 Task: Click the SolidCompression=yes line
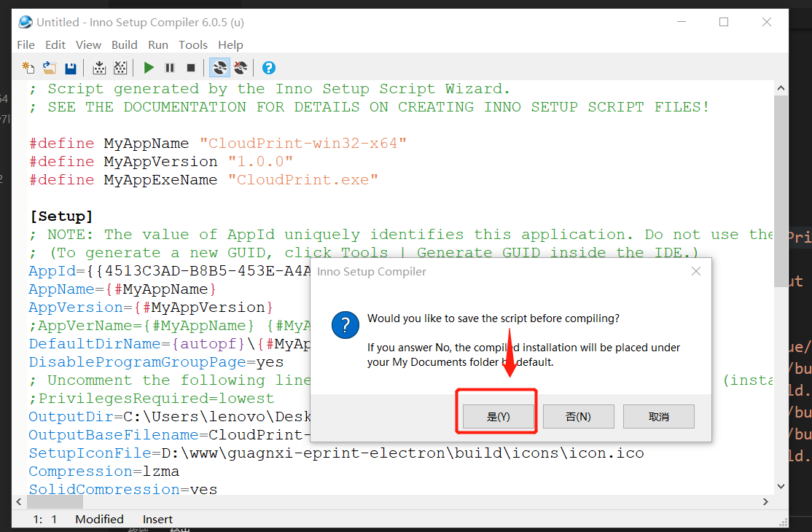tap(122, 488)
